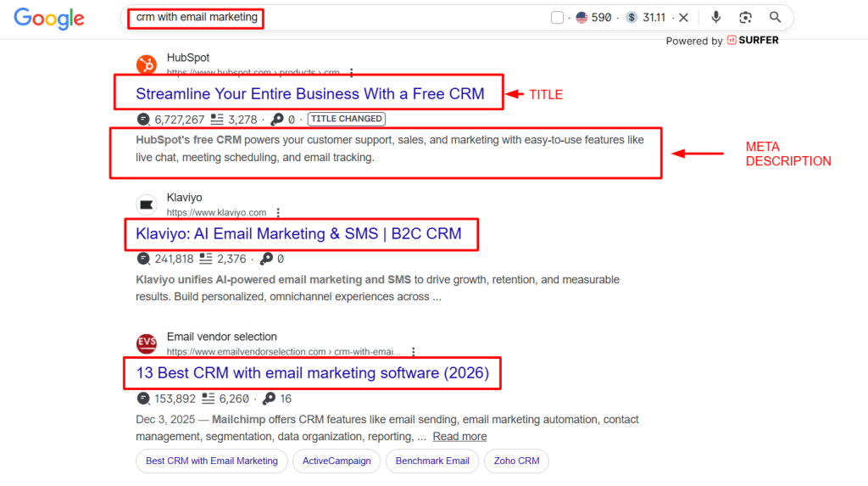Click the EVS favicon
Viewport: 868px width, 486px height.
point(147,344)
